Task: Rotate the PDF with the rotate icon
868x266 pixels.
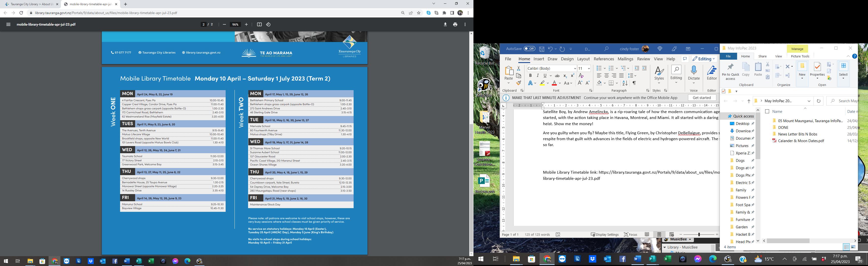Action: click(268, 25)
